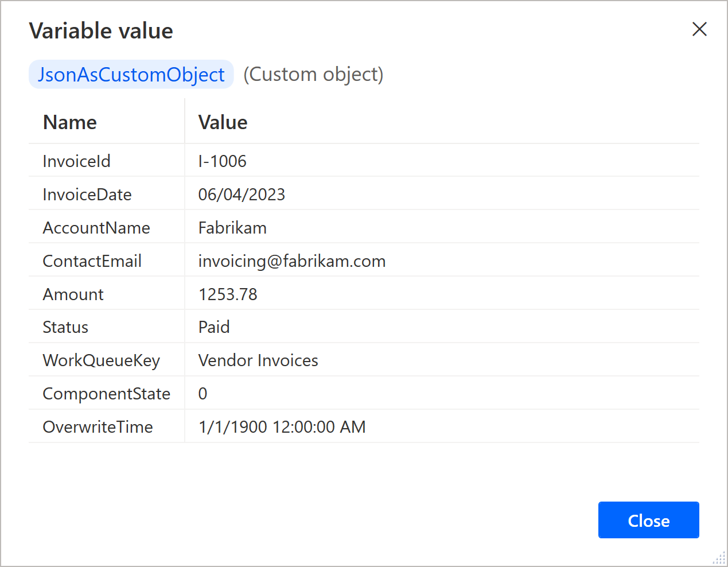Select the 1253.78 amount value
This screenshot has width=728, height=567.
[x=228, y=294]
